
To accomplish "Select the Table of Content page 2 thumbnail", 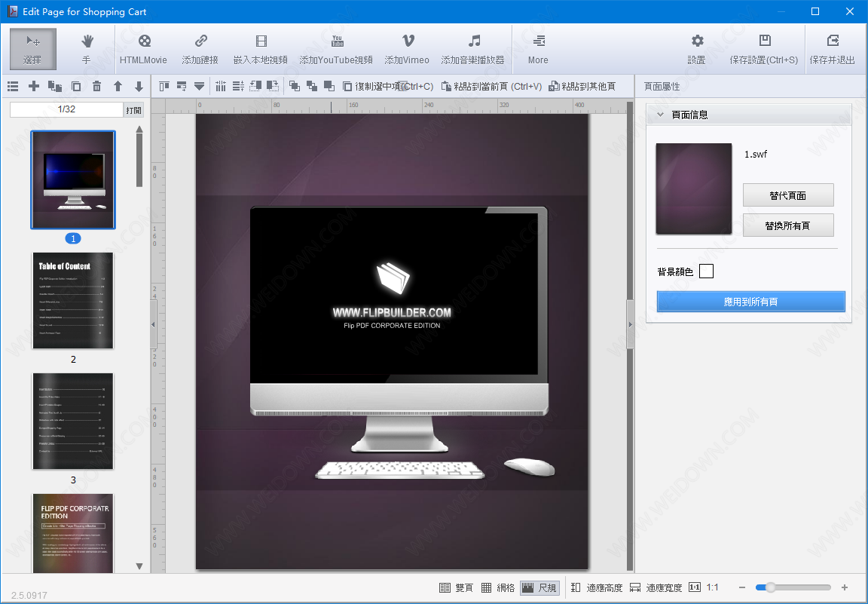I will tap(73, 301).
